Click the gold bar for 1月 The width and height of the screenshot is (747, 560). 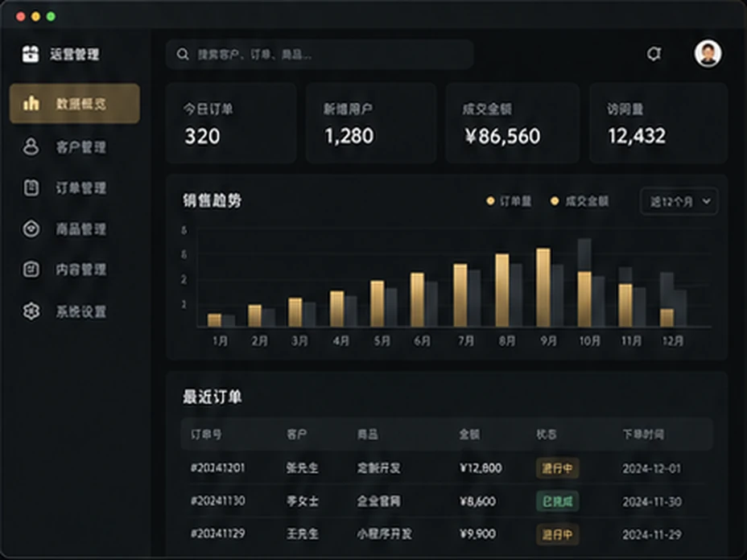214,320
